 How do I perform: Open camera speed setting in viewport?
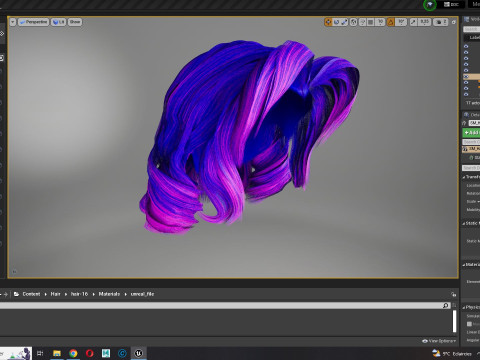[441, 22]
